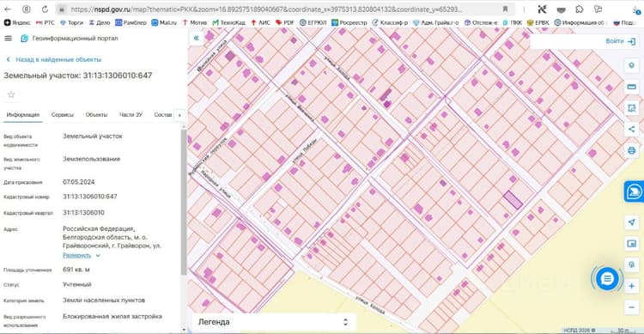Open the ЕРВК bookmark
This screenshot has width=644, height=334.
[x=538, y=22]
